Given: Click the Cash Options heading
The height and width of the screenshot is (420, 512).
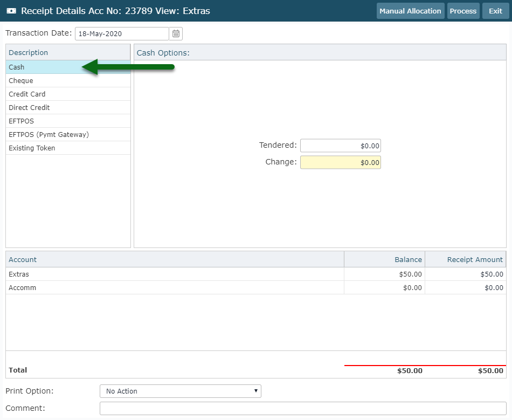Looking at the screenshot, I should coord(163,53).
